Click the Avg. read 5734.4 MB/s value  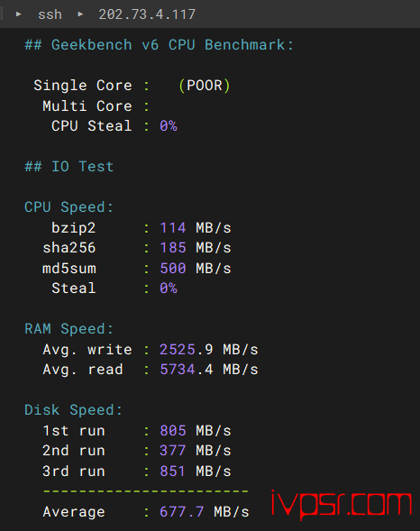click(209, 370)
